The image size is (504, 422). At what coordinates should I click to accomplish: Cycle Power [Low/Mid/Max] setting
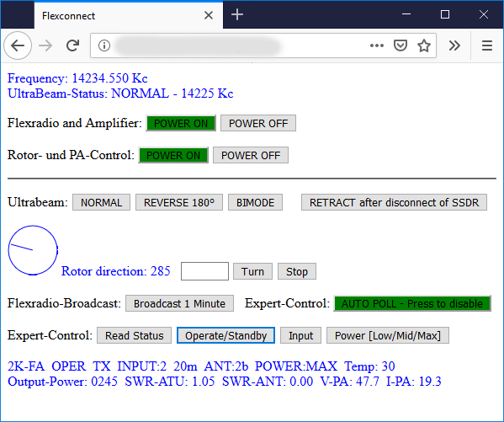point(388,336)
